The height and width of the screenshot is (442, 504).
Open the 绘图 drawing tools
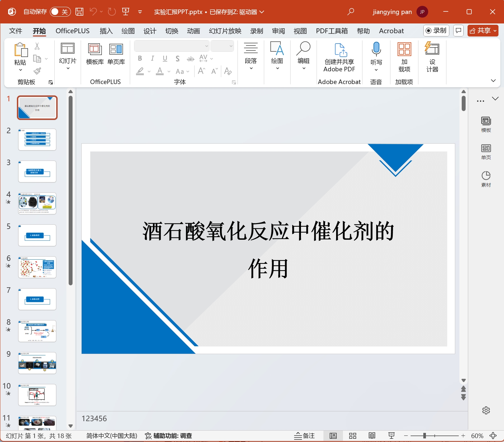(x=277, y=55)
